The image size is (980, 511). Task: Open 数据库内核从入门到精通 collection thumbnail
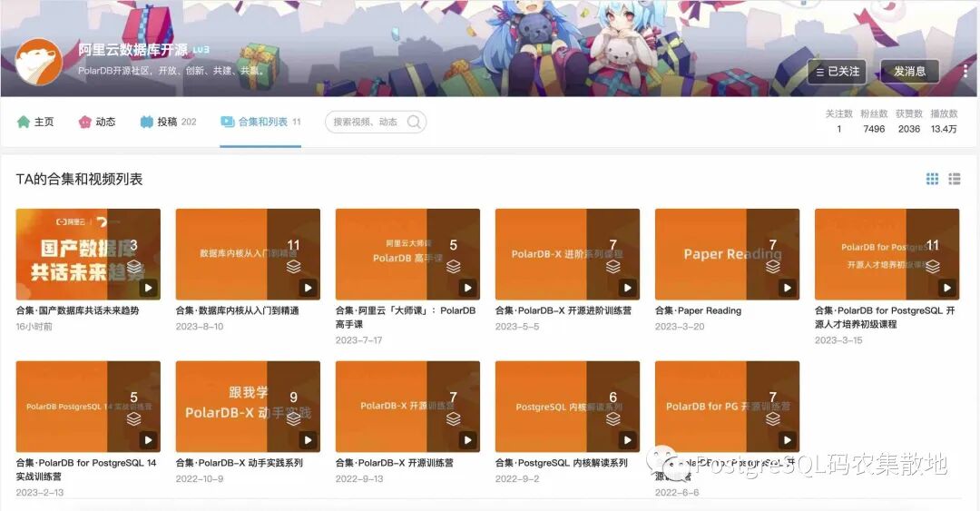point(248,254)
